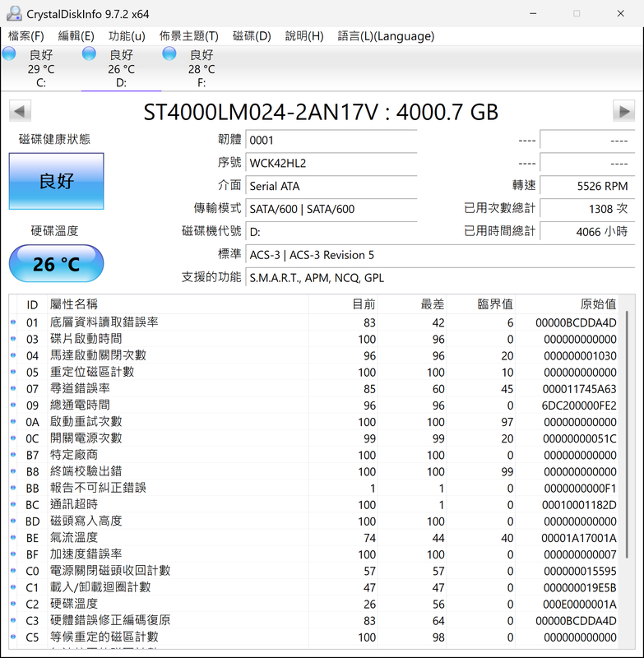Screen dimensions: 644x658
Task: Click the serial number field WCK42HL2
Action: pyautogui.click(x=331, y=163)
